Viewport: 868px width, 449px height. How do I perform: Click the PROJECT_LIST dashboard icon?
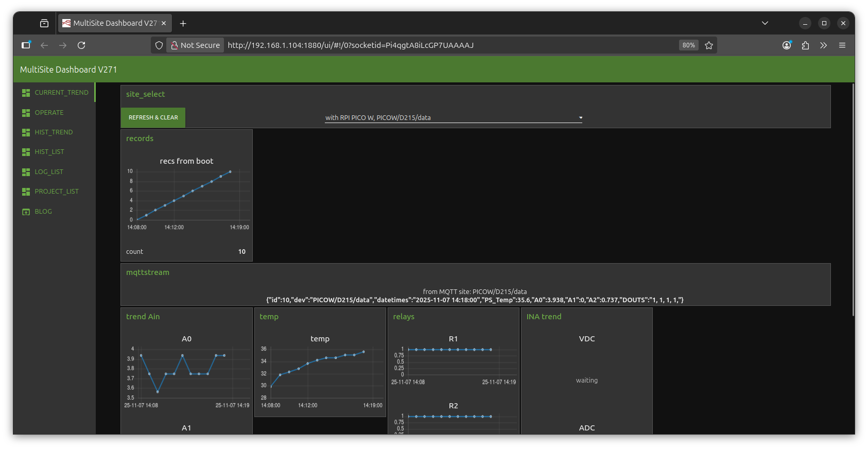[x=26, y=192]
